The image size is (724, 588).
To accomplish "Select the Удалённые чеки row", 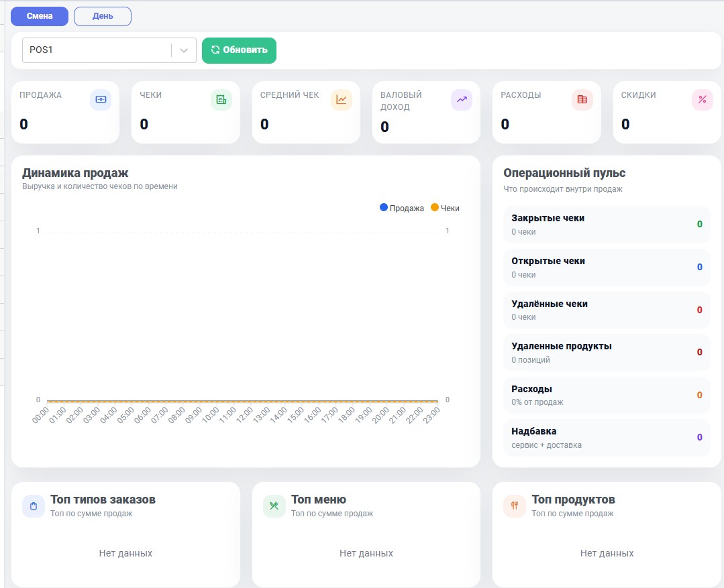I will click(x=607, y=310).
